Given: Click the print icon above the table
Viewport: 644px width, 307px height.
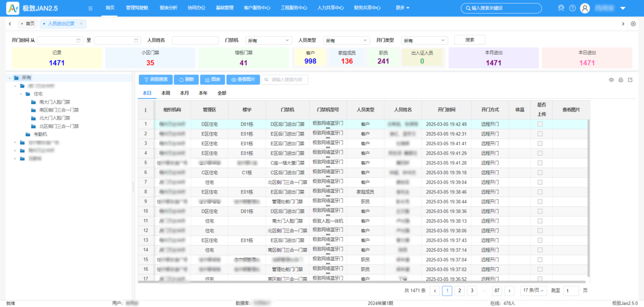Looking at the screenshot, I should (x=621, y=80).
